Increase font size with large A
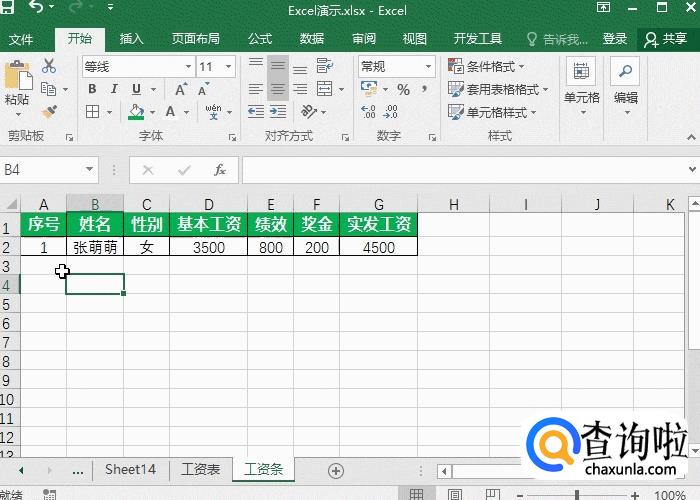 pyautogui.click(x=181, y=89)
